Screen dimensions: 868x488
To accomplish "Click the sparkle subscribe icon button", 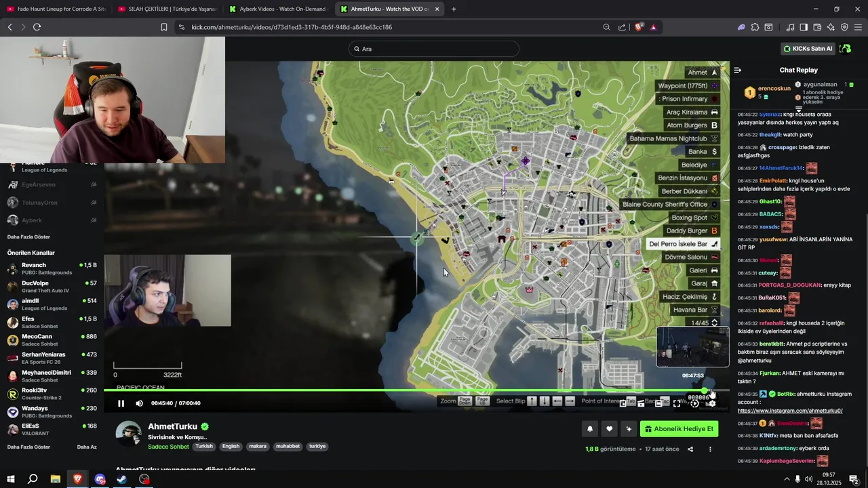I will click(x=629, y=429).
